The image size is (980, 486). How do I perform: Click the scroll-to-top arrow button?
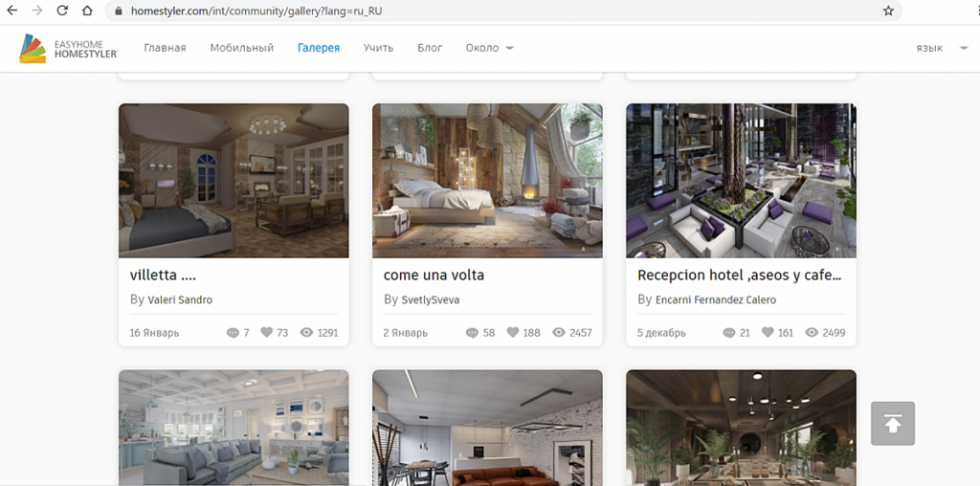(x=892, y=423)
